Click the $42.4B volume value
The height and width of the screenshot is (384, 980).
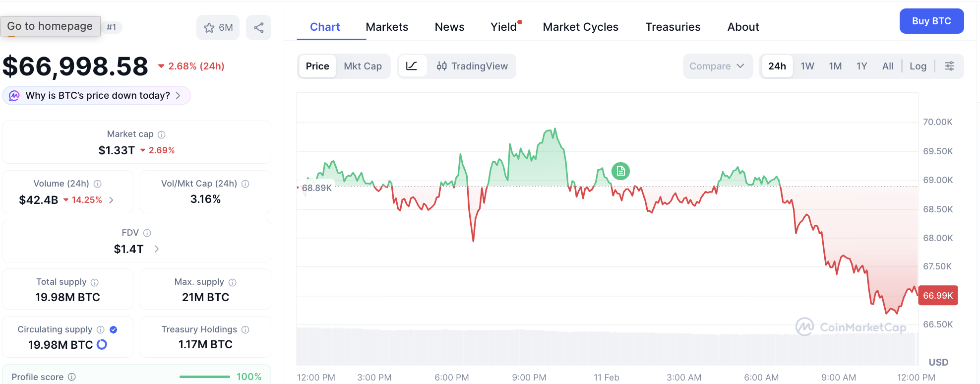(39, 200)
